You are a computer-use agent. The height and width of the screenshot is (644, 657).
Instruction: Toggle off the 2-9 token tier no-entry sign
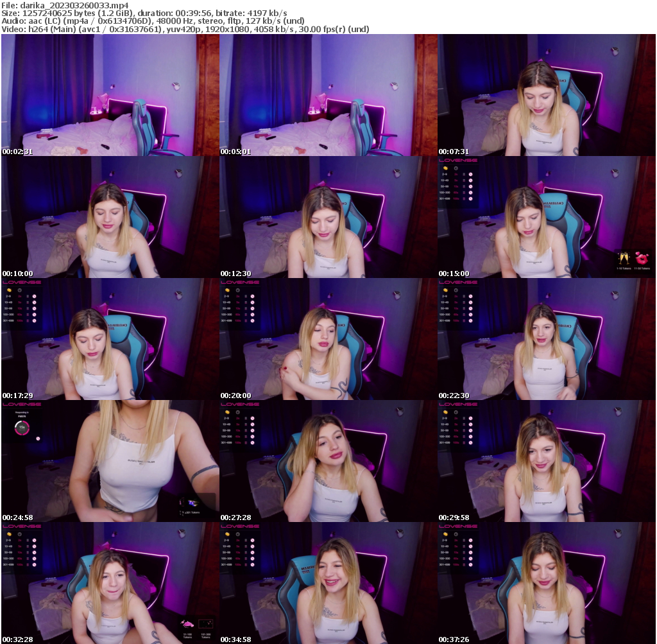(470, 174)
